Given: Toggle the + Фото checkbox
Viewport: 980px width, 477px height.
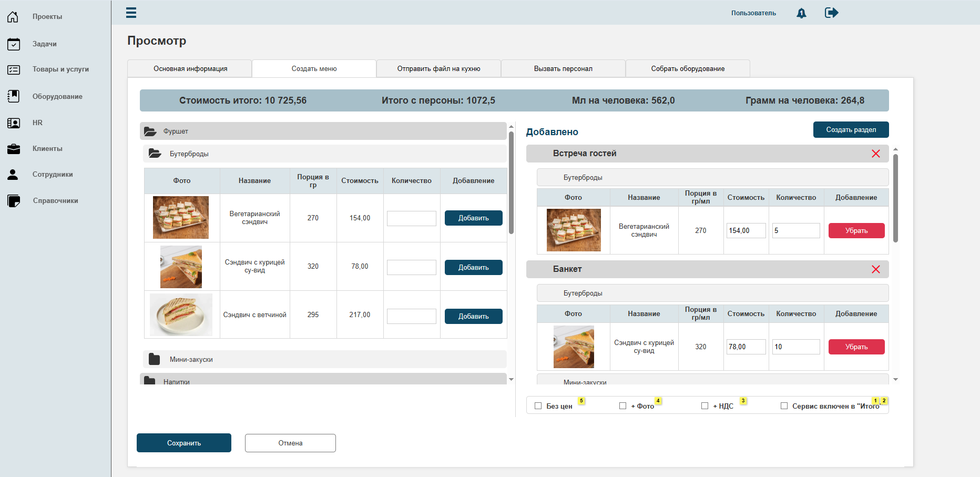Looking at the screenshot, I should pos(622,406).
